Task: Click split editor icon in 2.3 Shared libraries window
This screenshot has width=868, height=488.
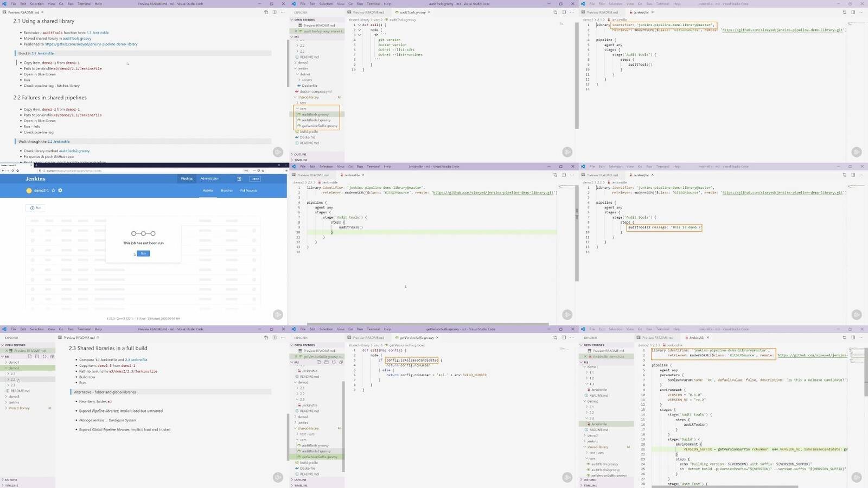Action: click(x=275, y=338)
